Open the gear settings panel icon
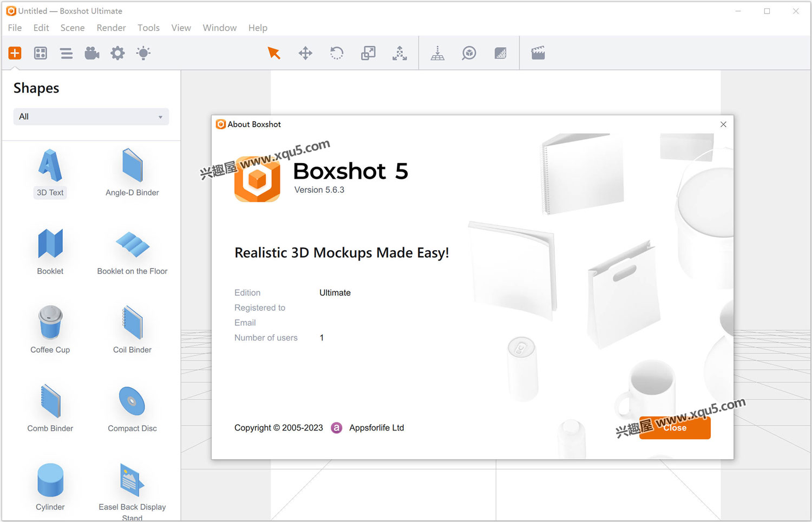Viewport: 812px width, 522px height. click(117, 53)
